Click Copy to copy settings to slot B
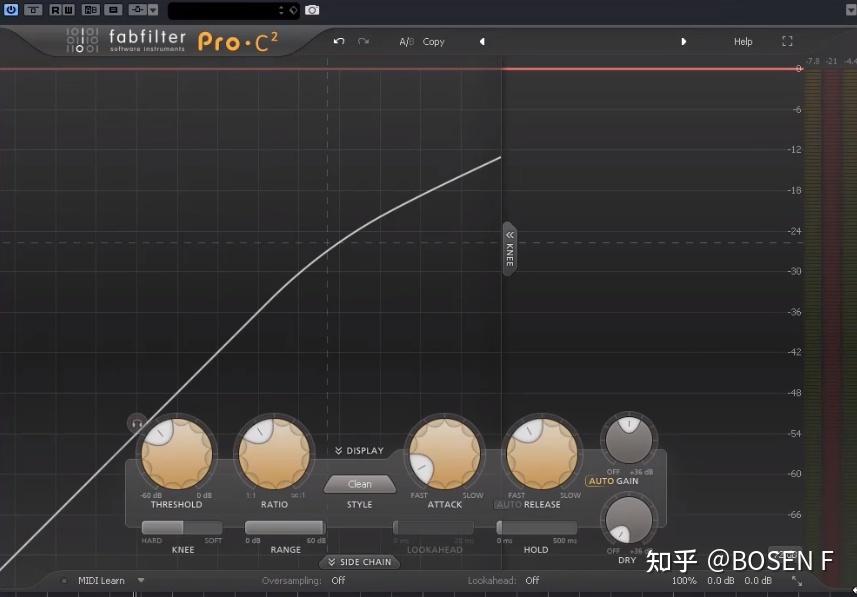Image resolution: width=857 pixels, height=597 pixels. pyautogui.click(x=433, y=41)
